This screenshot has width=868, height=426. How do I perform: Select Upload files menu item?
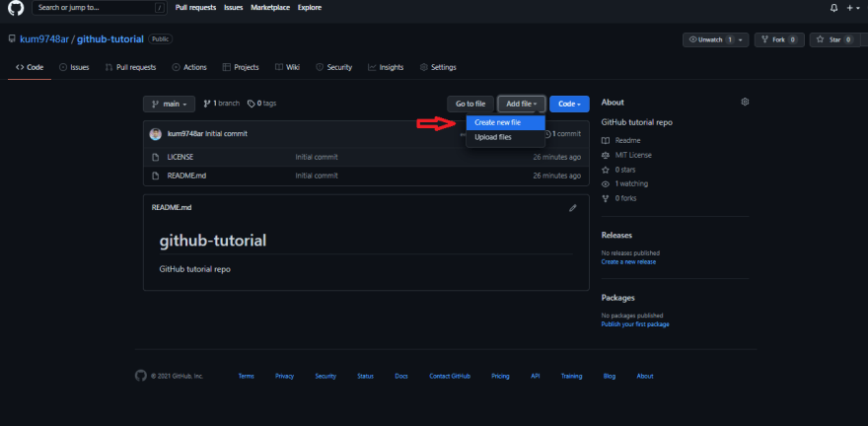click(505, 137)
